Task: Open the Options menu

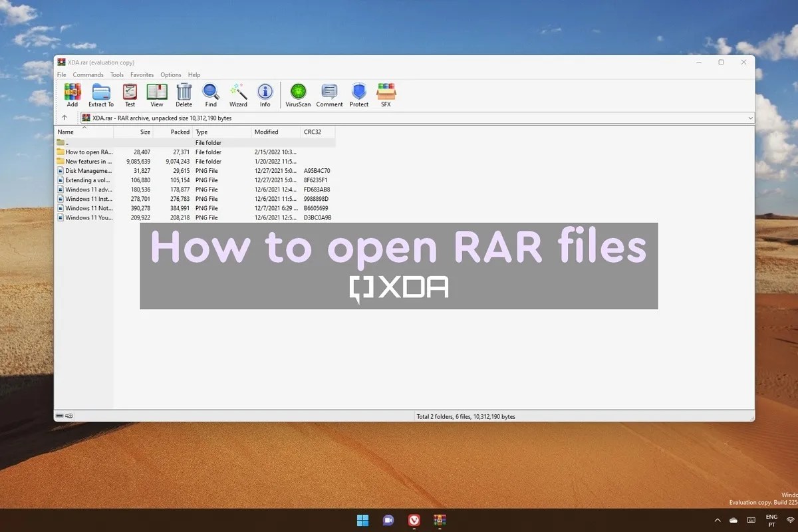Action: point(170,74)
